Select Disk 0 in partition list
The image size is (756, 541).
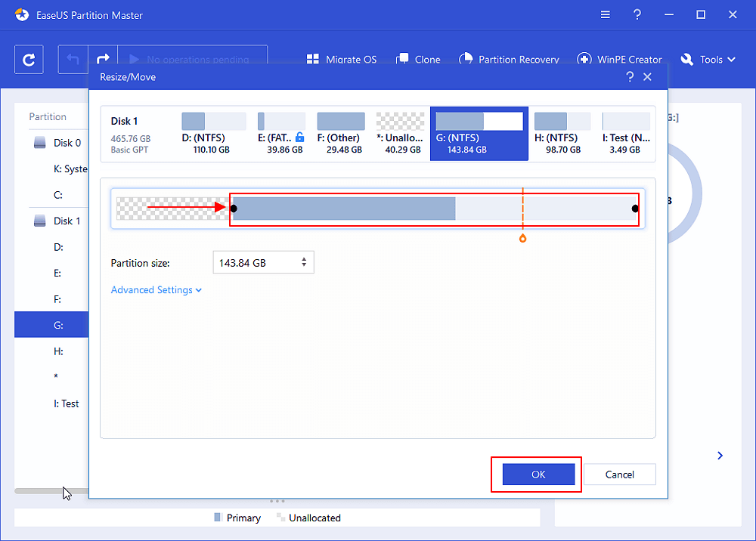[58, 143]
